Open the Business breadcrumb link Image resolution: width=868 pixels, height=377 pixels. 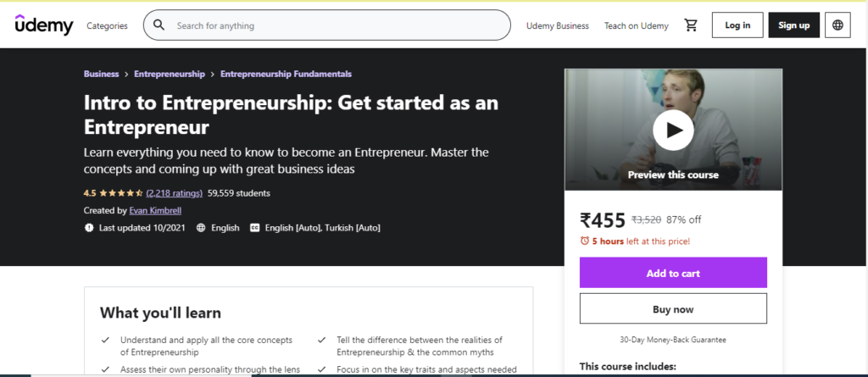click(x=102, y=74)
